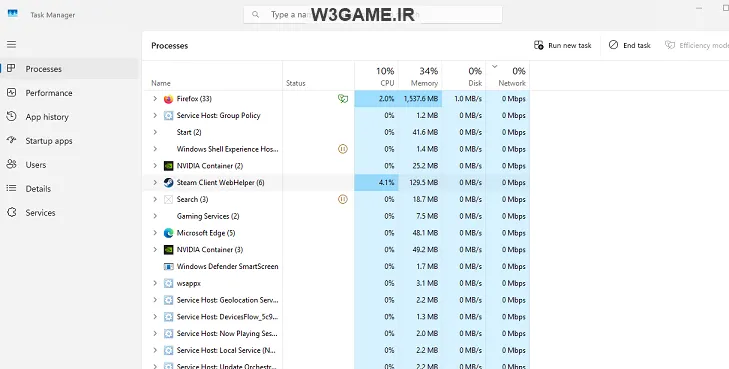Select the Windows Defender SmartScreen row
Viewport: 729px width, 369px height.
pos(336,266)
